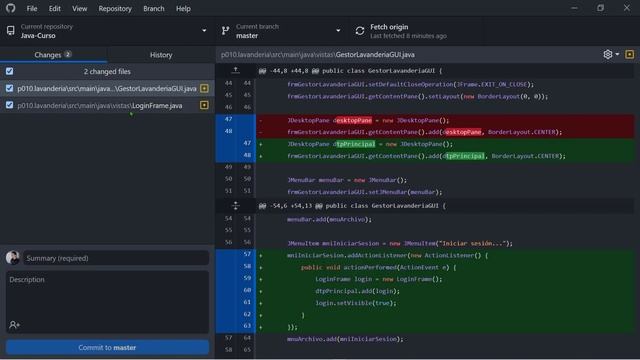Toggle selection of deleted line 47

(236, 120)
